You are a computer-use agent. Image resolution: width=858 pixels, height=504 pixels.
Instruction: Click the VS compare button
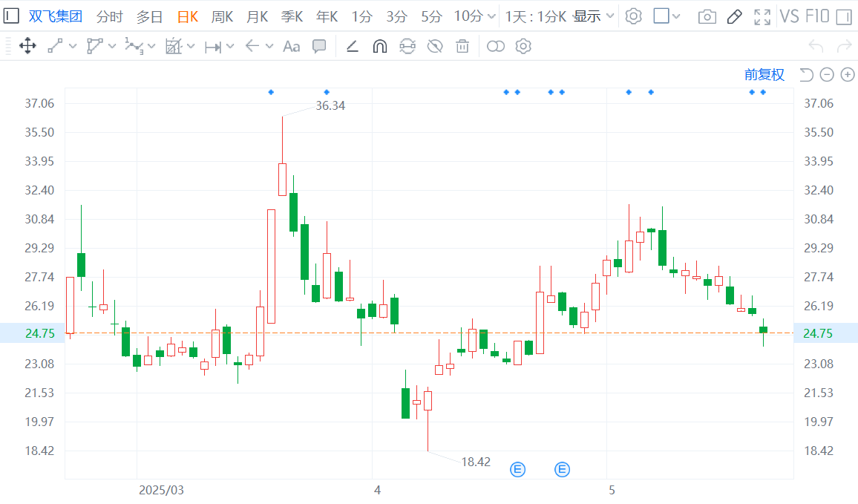tap(789, 16)
